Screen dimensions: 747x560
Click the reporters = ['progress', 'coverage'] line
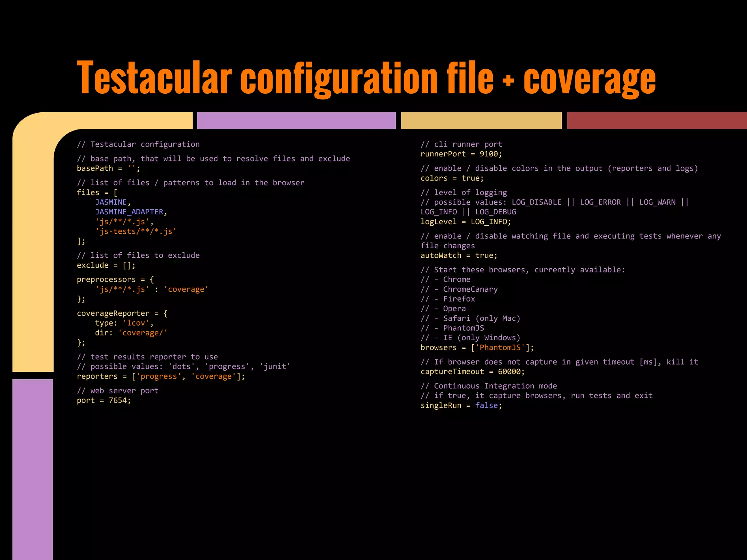coord(161,376)
